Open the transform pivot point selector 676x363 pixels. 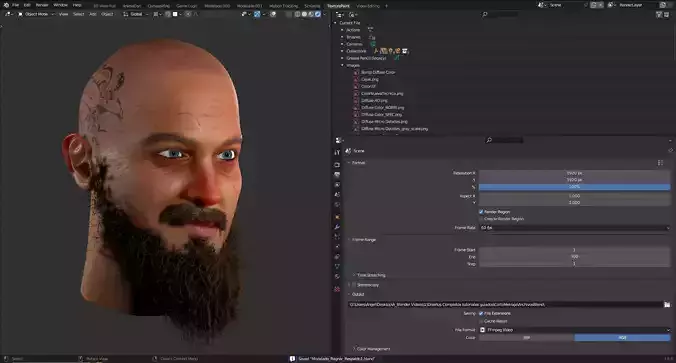[x=157, y=14]
